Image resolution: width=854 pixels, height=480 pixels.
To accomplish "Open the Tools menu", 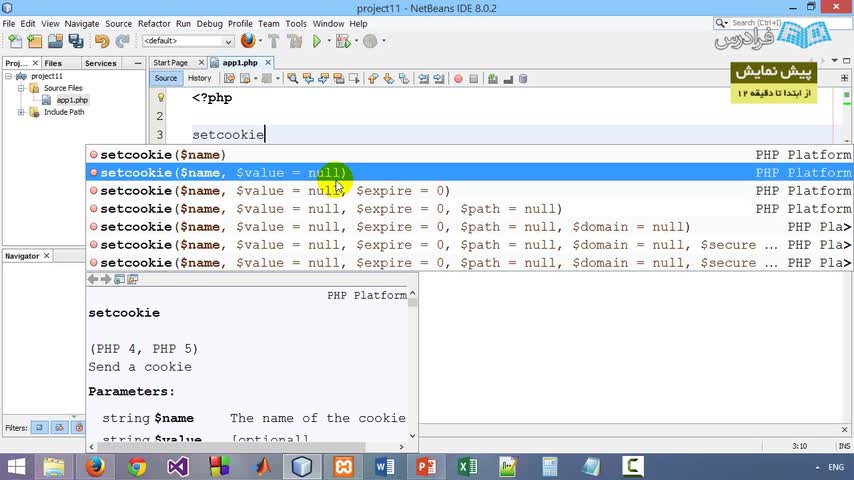I will coord(296,24).
